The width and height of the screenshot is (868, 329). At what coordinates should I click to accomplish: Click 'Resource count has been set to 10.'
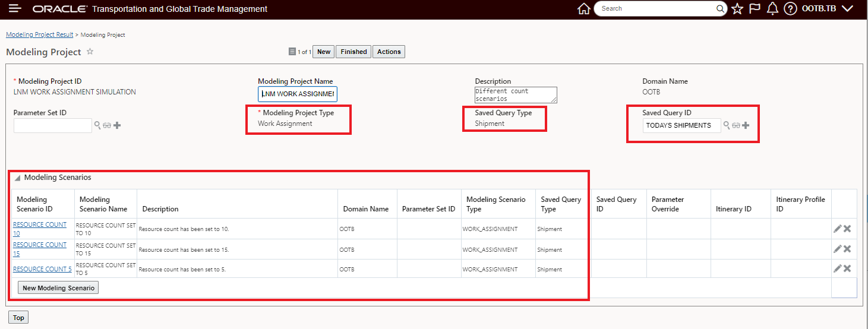click(184, 229)
